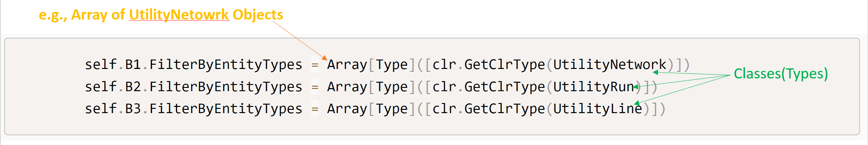Click self.B3.FilterByEntityTypes in the third code line

[193, 109]
